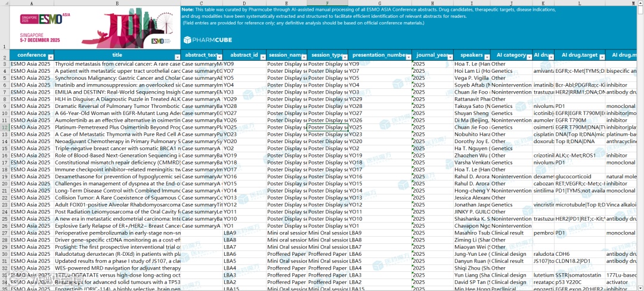Select speaker cell 'Masahiro Tsub'
The width and height of the screenshot is (644, 291).
(x=472, y=233)
